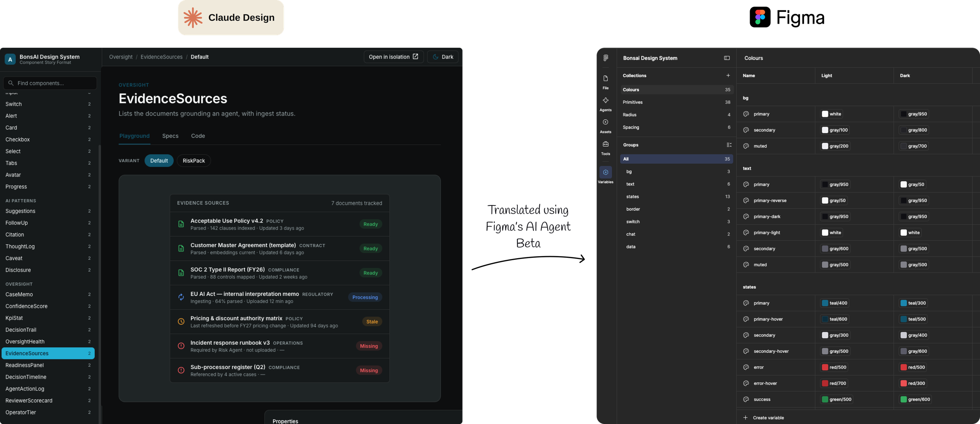This screenshot has height=424, width=980.
Task: Click the clock icon for Pricing & discount matrix
Action: coord(181,322)
